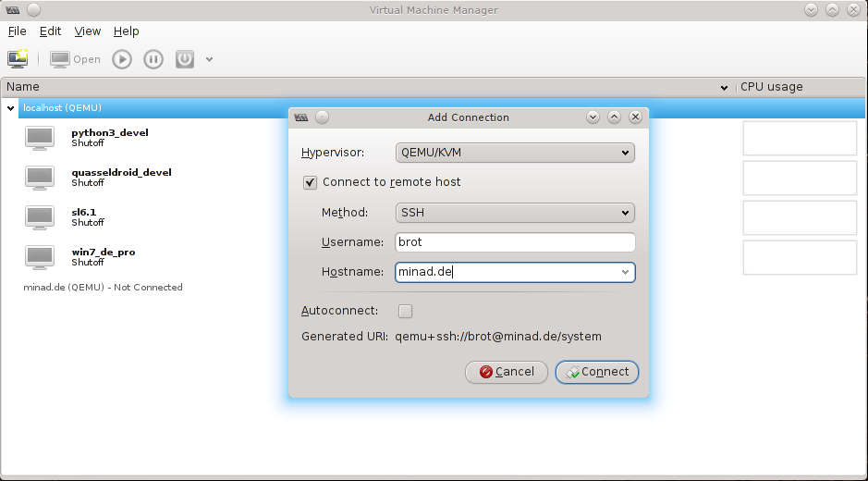This screenshot has height=481, width=868.
Task: Click the Pause VM toolbar button
Action: click(153, 59)
